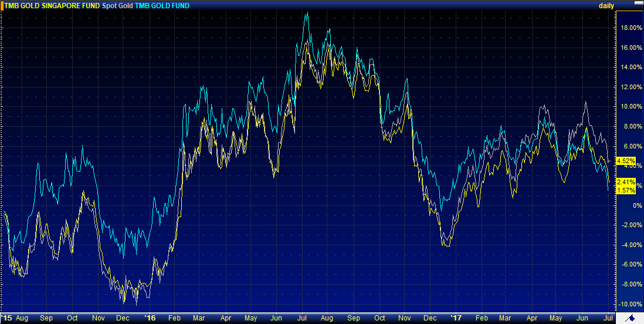Click the Nov label left of '16 marker
This screenshot has width=644, height=324.
(x=97, y=318)
